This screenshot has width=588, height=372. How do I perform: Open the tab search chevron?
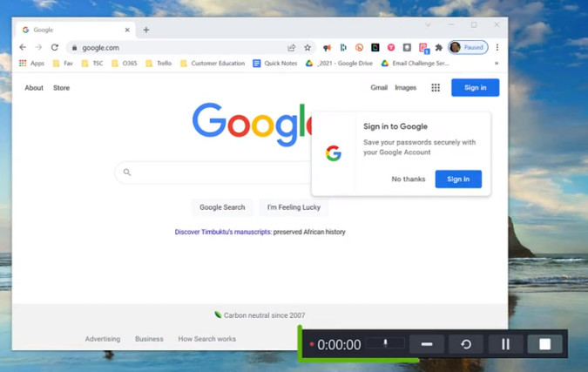(x=428, y=24)
